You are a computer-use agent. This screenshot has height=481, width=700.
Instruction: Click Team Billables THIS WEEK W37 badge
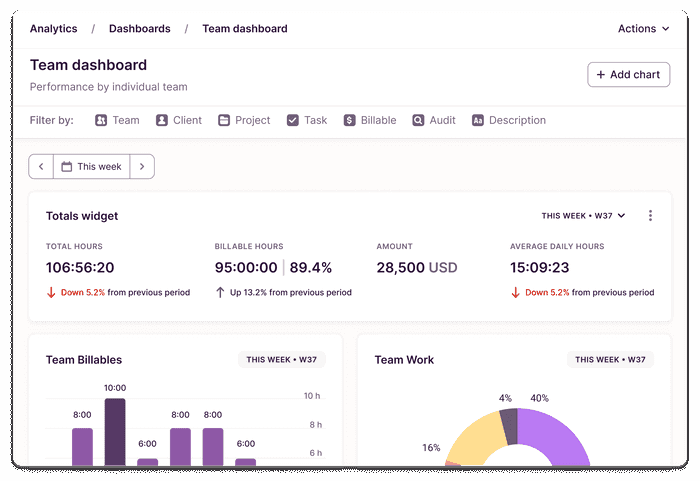point(282,360)
